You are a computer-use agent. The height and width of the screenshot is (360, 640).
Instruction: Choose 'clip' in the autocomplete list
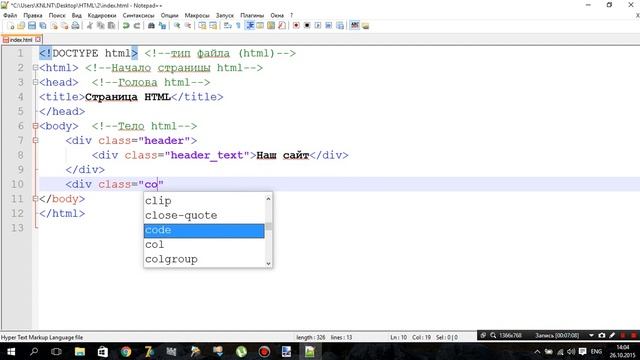(x=204, y=201)
